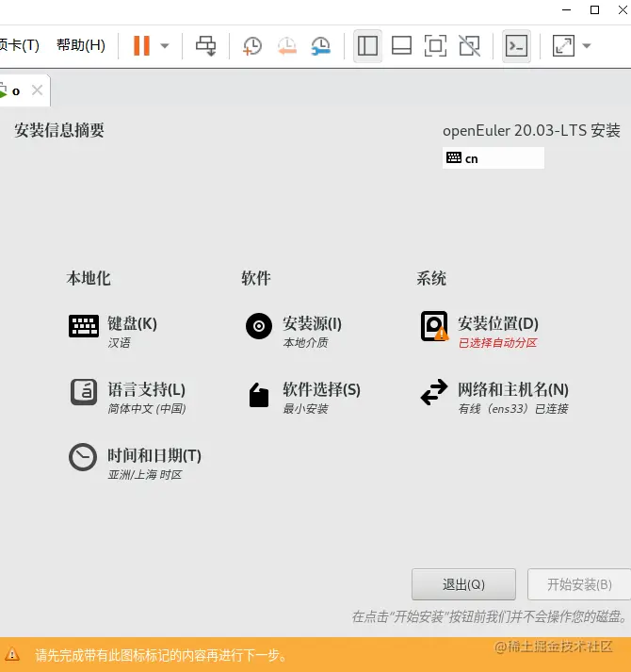The image size is (631, 672).
Task: Switch to Unity mode
Action: tap(470, 46)
